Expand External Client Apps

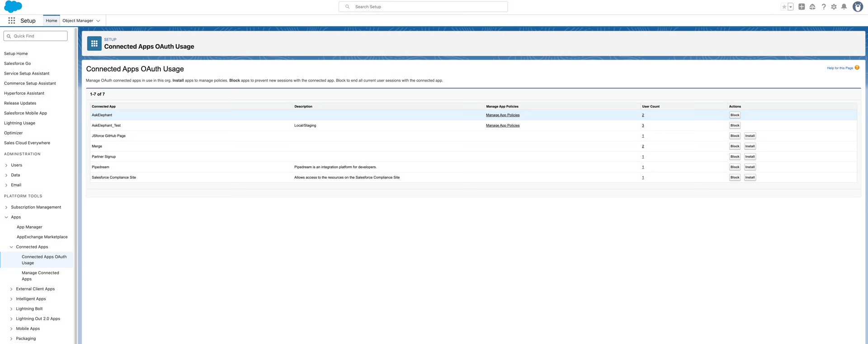click(11, 289)
